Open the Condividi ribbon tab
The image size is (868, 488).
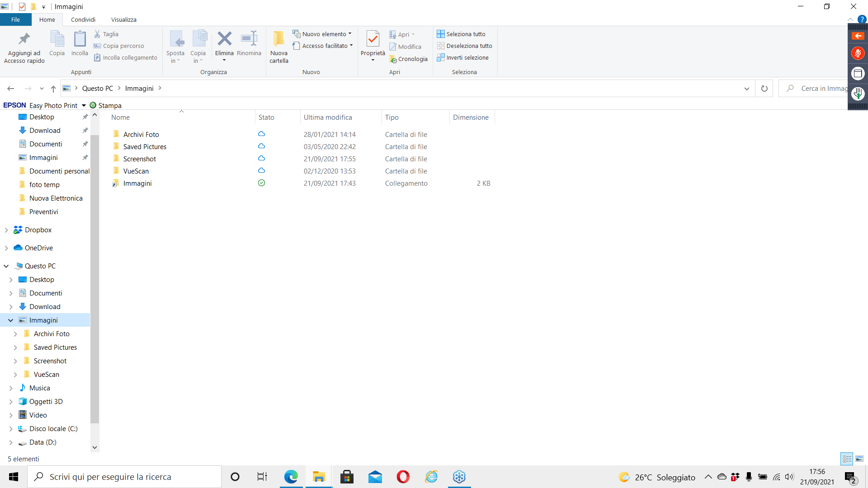tap(83, 19)
